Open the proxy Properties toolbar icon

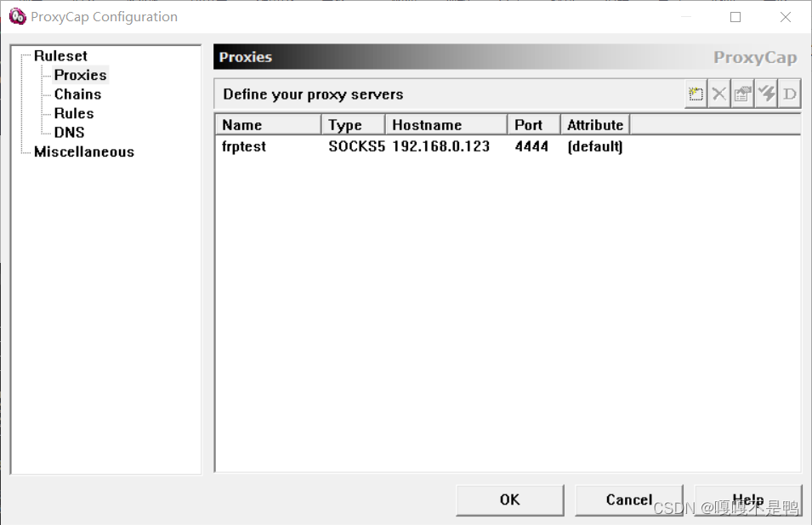tap(742, 94)
